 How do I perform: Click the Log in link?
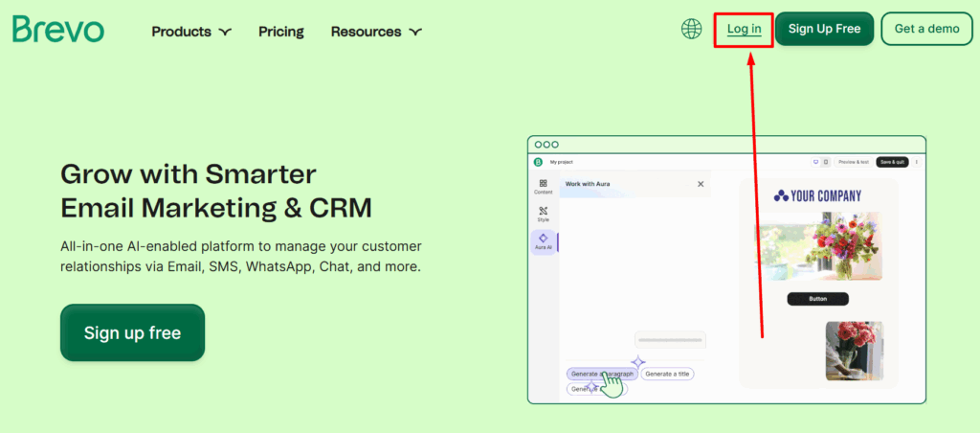point(744,29)
